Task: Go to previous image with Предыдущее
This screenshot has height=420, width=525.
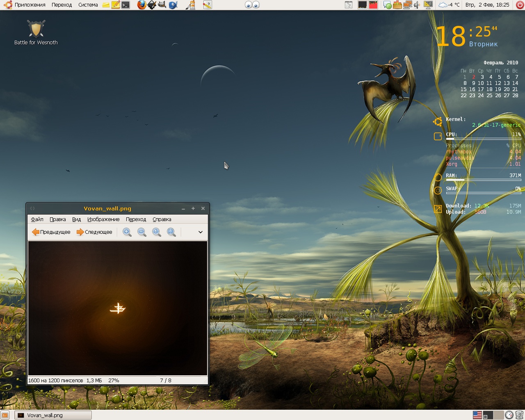Action: [51, 232]
